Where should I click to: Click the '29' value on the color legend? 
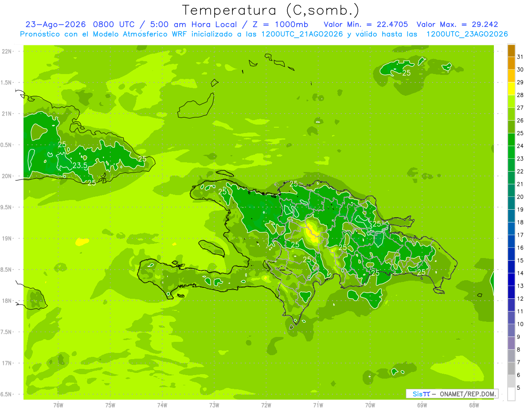click(x=520, y=82)
